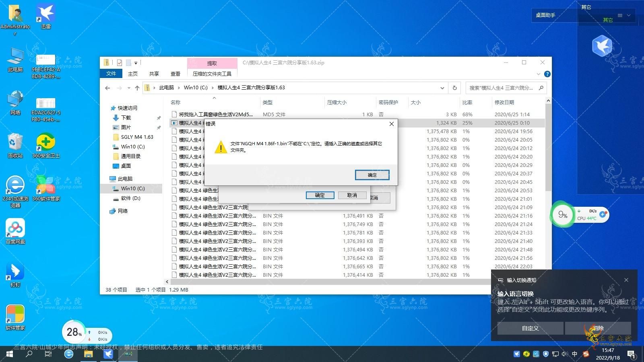
Task: Click 消除 in input switch notification
Action: point(598,328)
